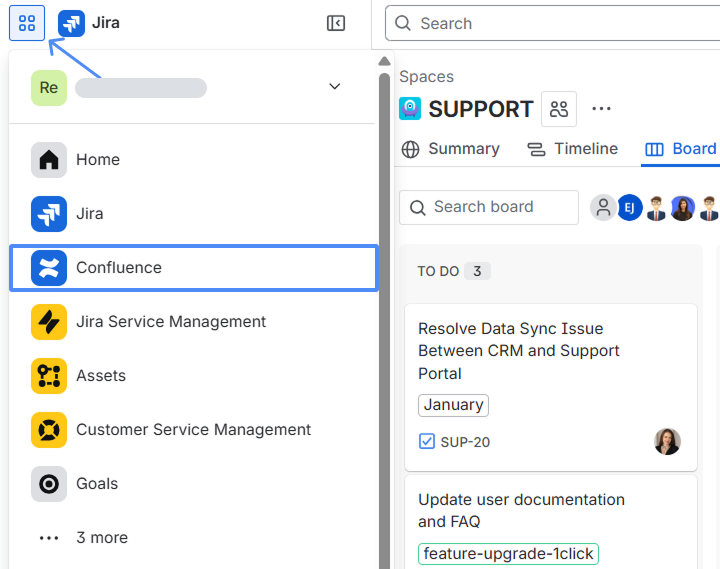Click the Assets app icon
720x569 pixels.
pyautogui.click(x=49, y=376)
